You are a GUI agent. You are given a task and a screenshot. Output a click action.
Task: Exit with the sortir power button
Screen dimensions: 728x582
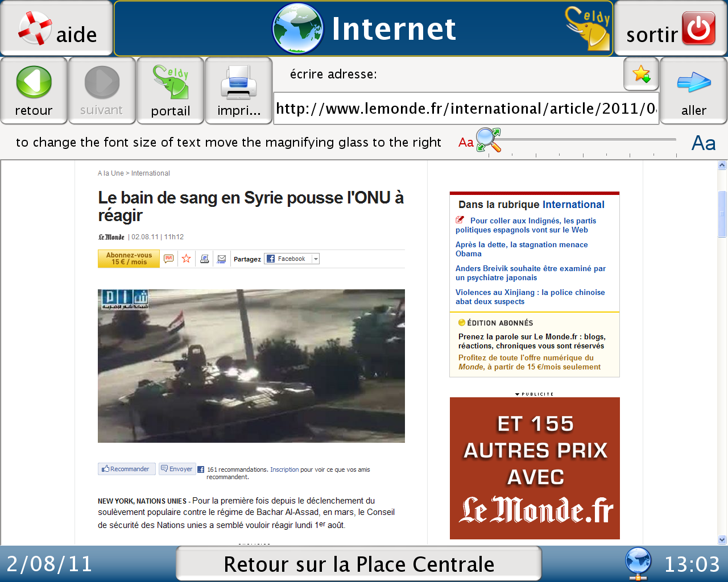[x=671, y=28]
